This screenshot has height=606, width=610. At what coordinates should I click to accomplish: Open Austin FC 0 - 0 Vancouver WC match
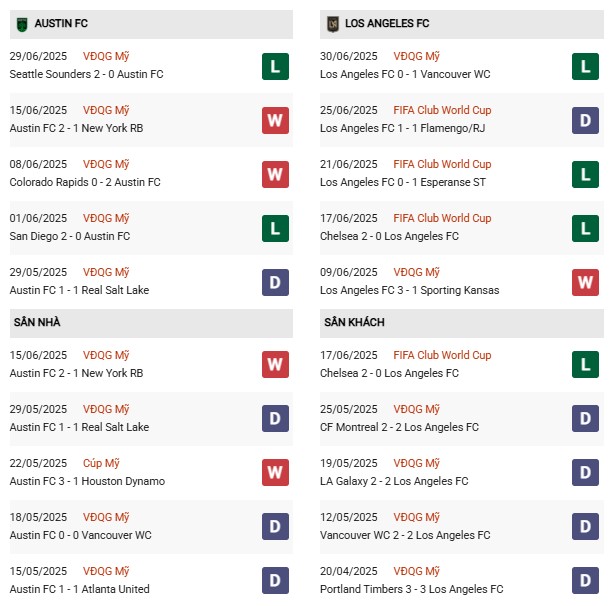[x=81, y=535]
